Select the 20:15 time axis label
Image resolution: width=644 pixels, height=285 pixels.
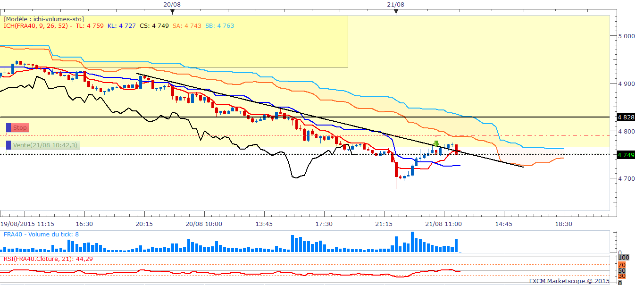click(144, 224)
